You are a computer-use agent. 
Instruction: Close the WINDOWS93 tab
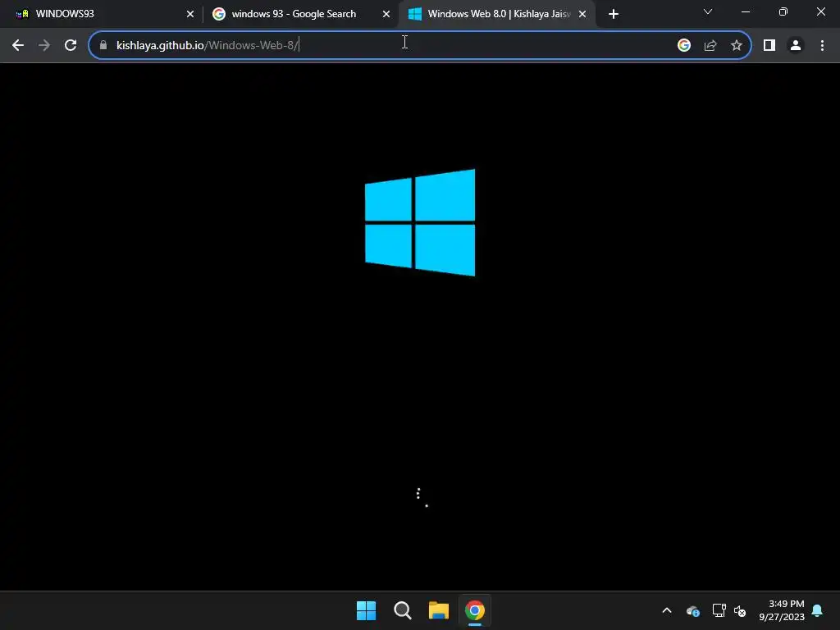(189, 14)
